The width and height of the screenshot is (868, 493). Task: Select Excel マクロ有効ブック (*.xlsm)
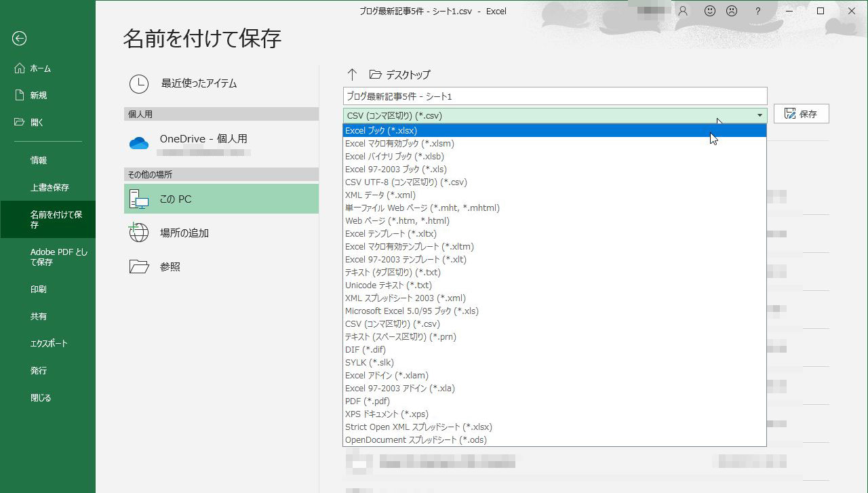pos(555,144)
